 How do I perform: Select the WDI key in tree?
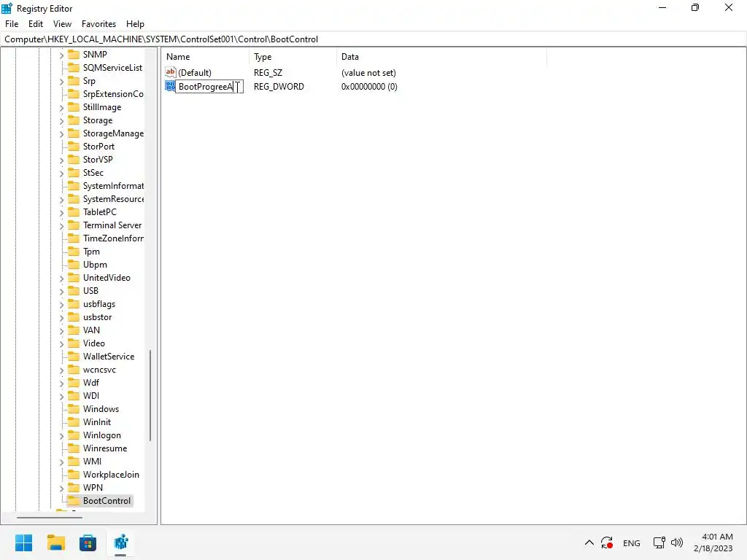91,396
